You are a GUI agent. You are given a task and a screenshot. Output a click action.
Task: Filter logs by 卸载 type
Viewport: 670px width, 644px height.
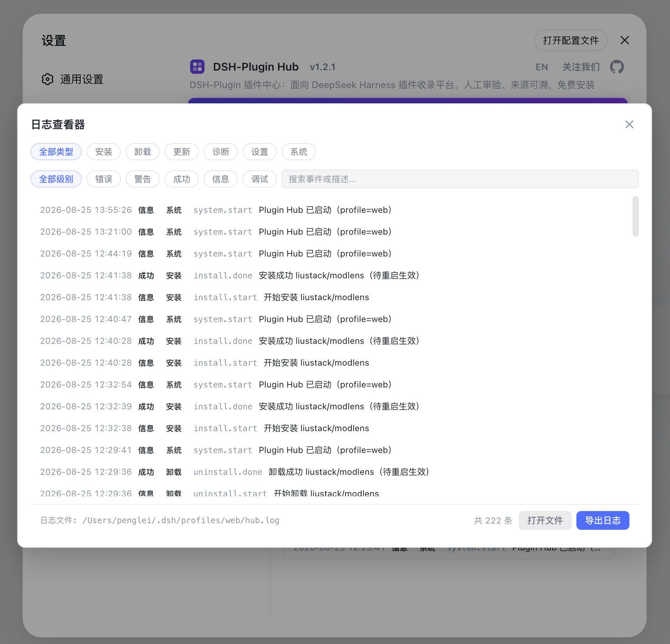(143, 152)
